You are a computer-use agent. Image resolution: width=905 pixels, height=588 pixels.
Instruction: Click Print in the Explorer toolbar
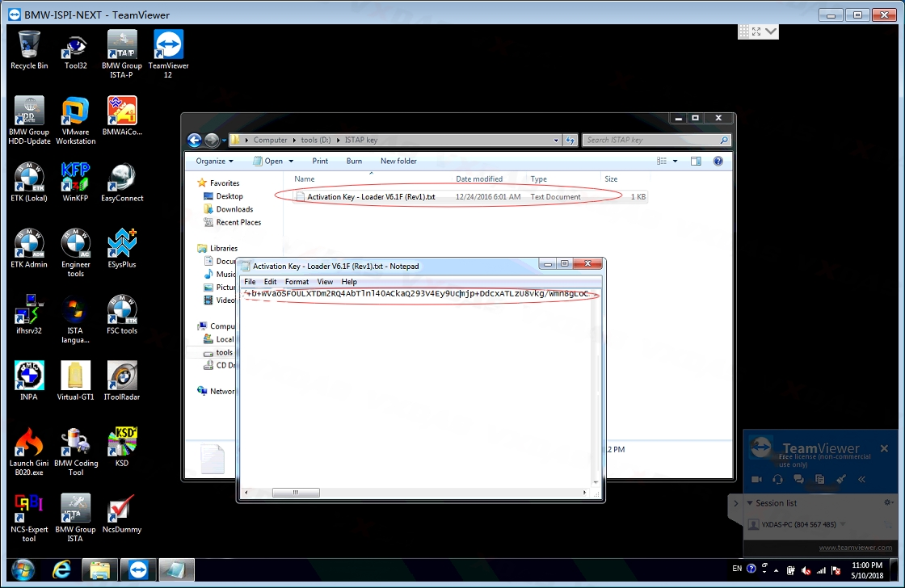click(x=320, y=161)
